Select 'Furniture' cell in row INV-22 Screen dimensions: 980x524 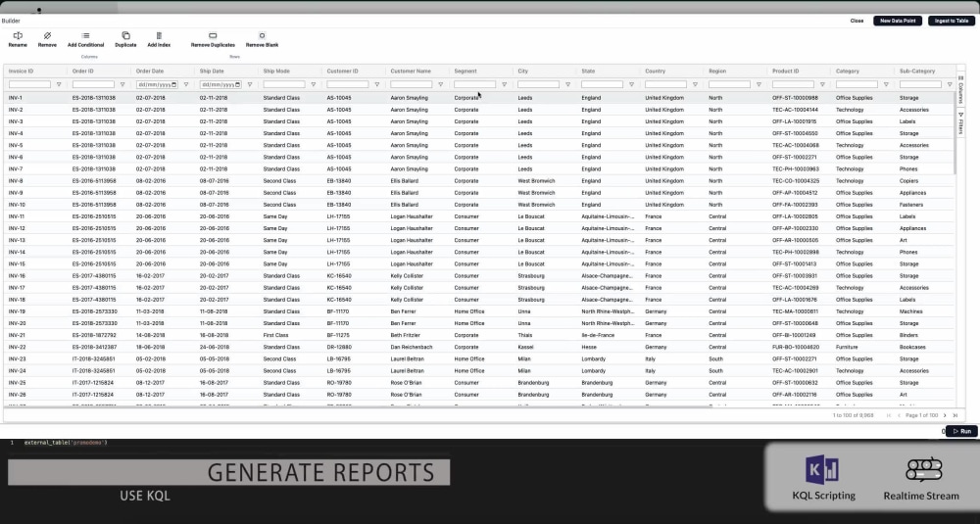(x=847, y=348)
